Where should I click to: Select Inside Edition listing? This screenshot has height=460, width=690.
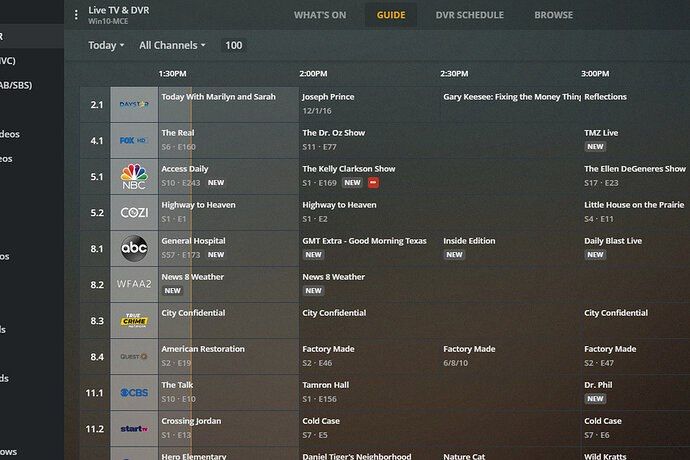[x=510, y=249]
